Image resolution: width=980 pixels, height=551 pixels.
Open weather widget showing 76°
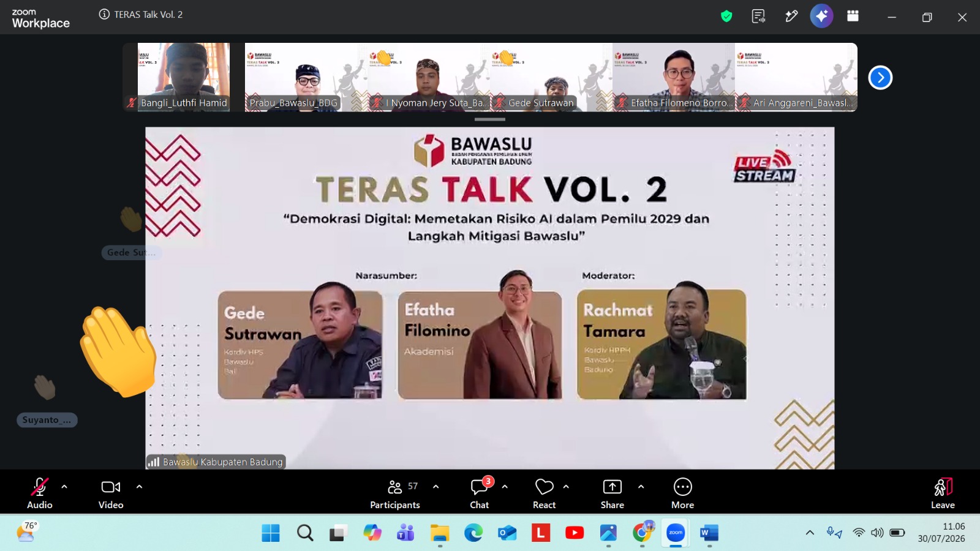[27, 531]
